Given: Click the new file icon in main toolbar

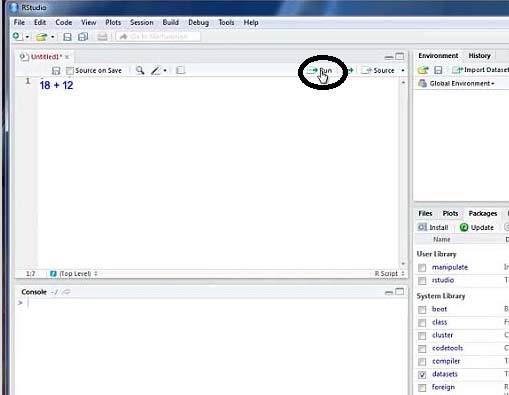Looking at the screenshot, I should [x=17, y=36].
